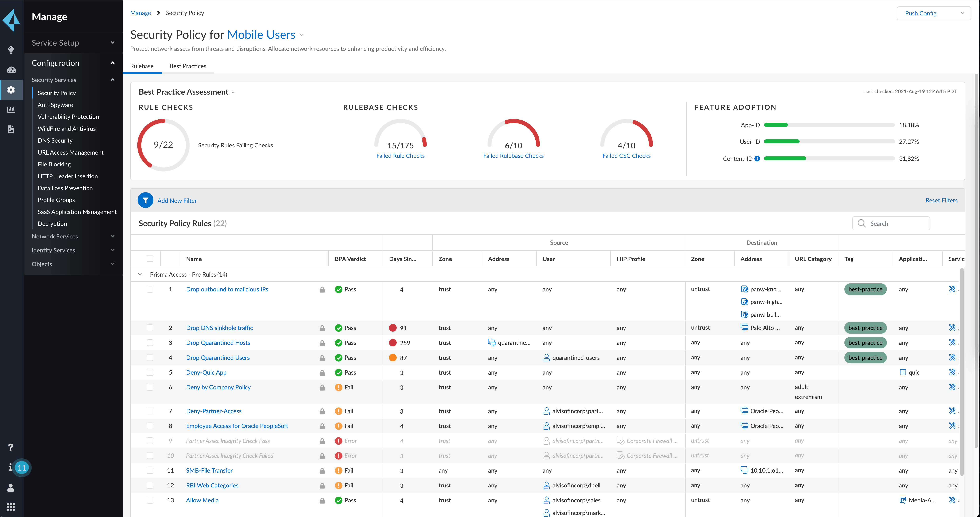
Task: Check the checkbox beside Deny-Quic App rule
Action: click(150, 372)
